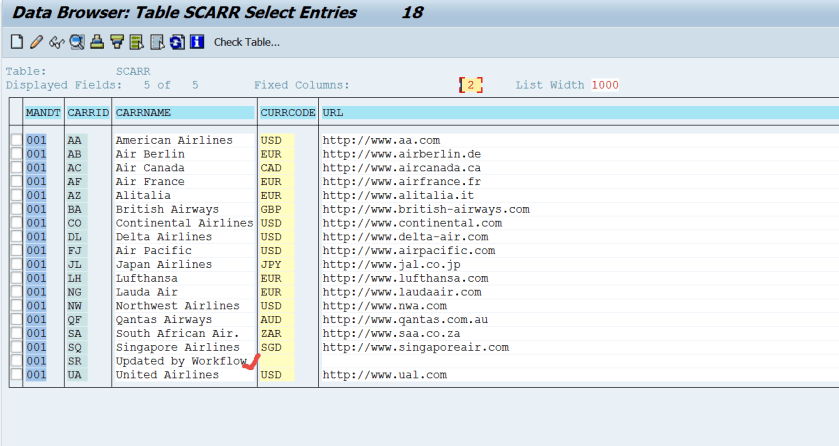Click the Refresh blue arrows icon
The width and height of the screenshot is (839, 446).
tap(177, 42)
